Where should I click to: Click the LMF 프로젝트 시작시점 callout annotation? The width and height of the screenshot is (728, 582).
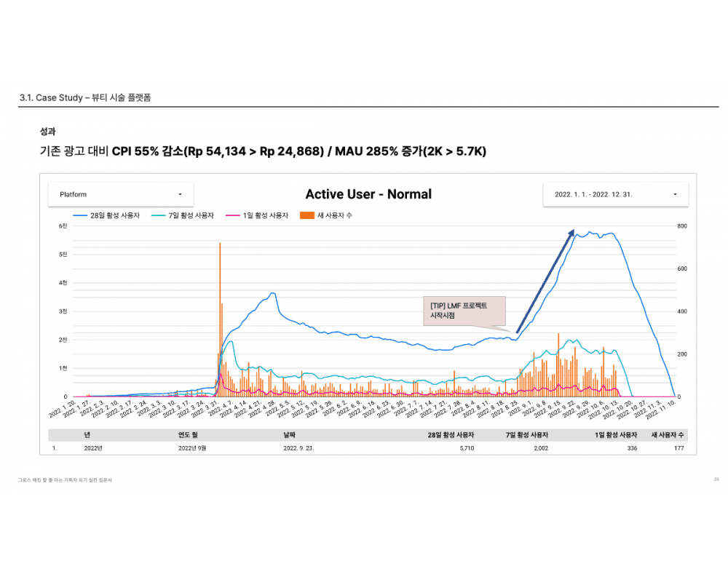click(464, 311)
